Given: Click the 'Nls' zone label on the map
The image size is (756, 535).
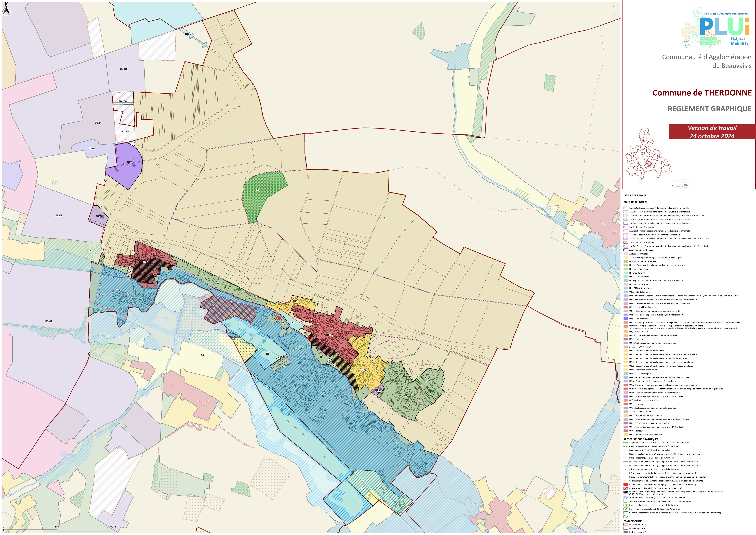Looking at the screenshot, I should [x=280, y=358].
